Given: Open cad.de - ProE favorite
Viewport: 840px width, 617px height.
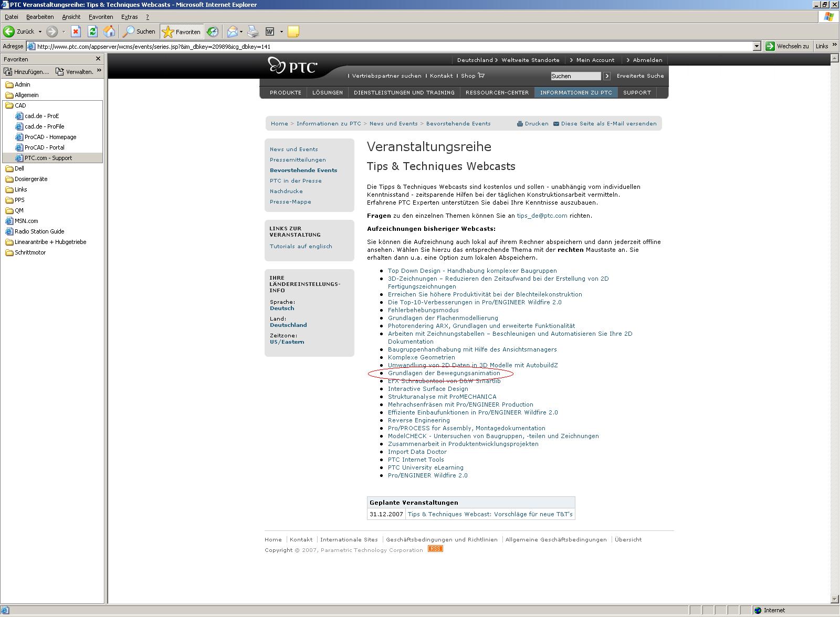Looking at the screenshot, I should point(37,116).
